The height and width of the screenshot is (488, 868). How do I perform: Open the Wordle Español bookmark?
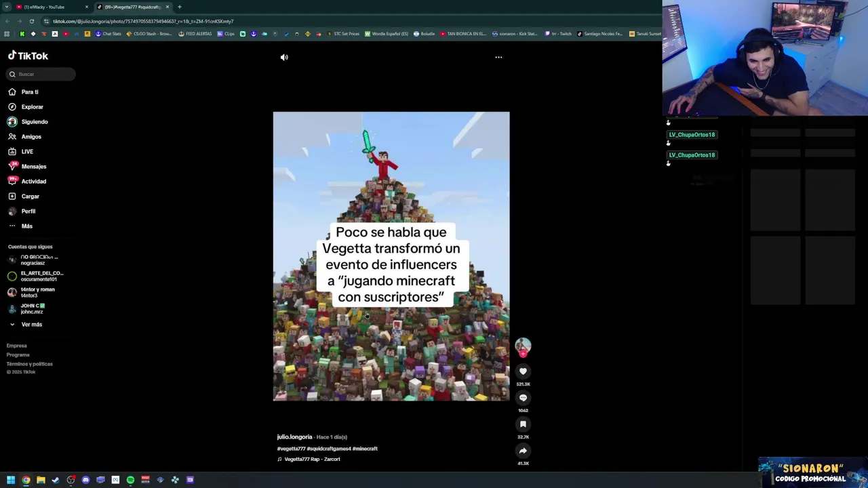point(387,34)
